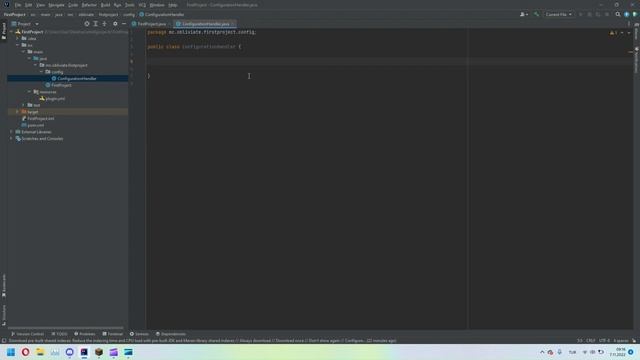The width and height of the screenshot is (640, 360).
Task: Click Expand All in Project panel
Action: [96, 24]
